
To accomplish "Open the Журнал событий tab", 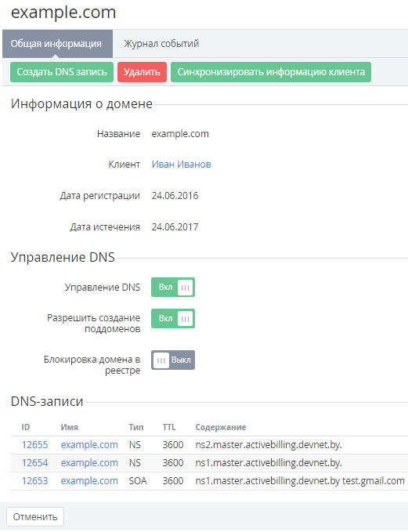I will [x=161, y=44].
